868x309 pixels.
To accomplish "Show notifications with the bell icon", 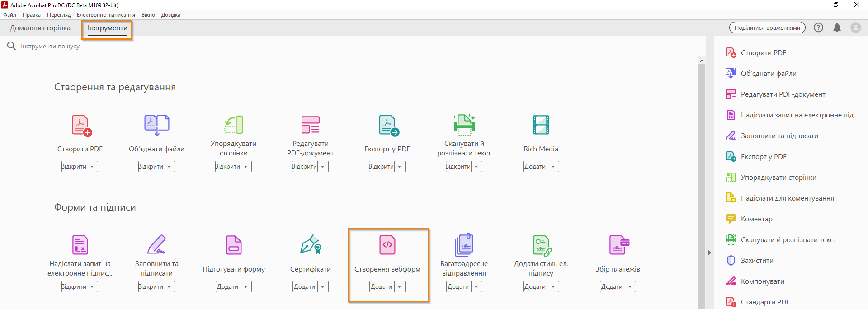I will click(x=837, y=28).
